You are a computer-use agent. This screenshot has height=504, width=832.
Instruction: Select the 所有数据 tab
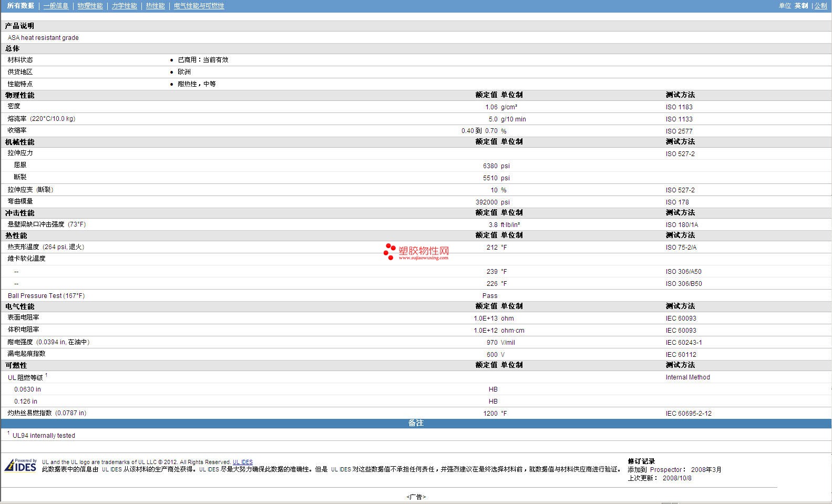(x=20, y=6)
